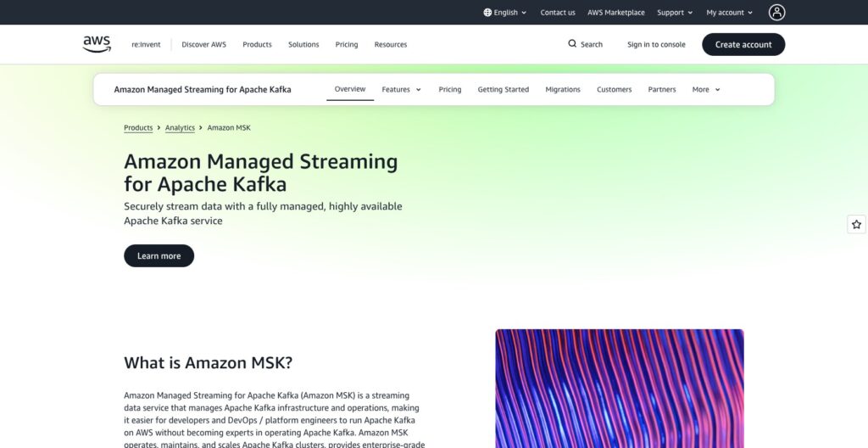Go to the Pricing tab in MSK navigation

(x=449, y=89)
